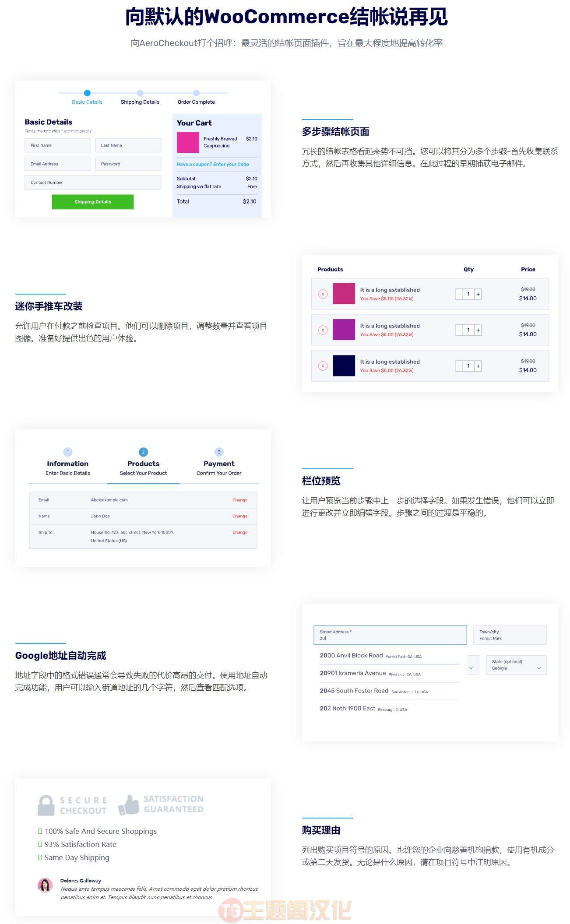Increase quantity of the navy-thumbnail product
The height and width of the screenshot is (924, 570).
point(478,366)
